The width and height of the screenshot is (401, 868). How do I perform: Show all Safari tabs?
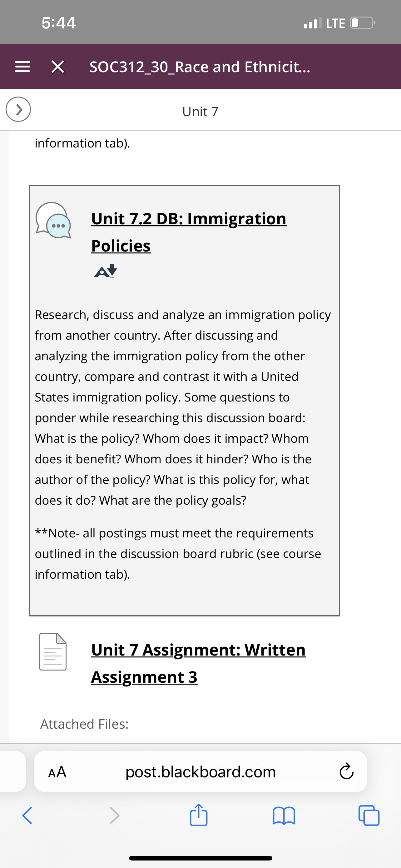click(x=369, y=816)
